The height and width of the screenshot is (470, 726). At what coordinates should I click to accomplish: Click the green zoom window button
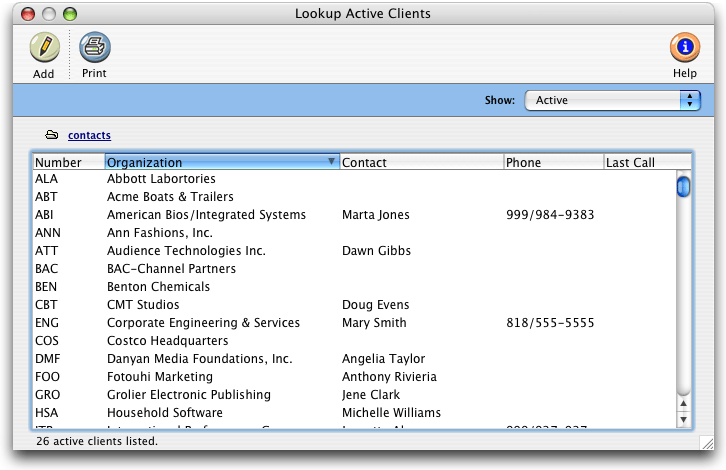(70, 14)
